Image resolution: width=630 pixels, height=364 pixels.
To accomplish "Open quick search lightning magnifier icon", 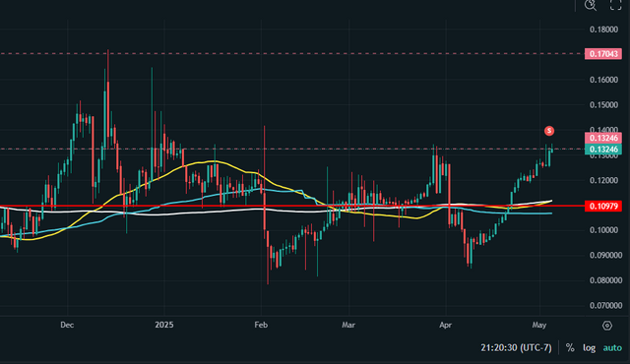I will click(x=591, y=4).
